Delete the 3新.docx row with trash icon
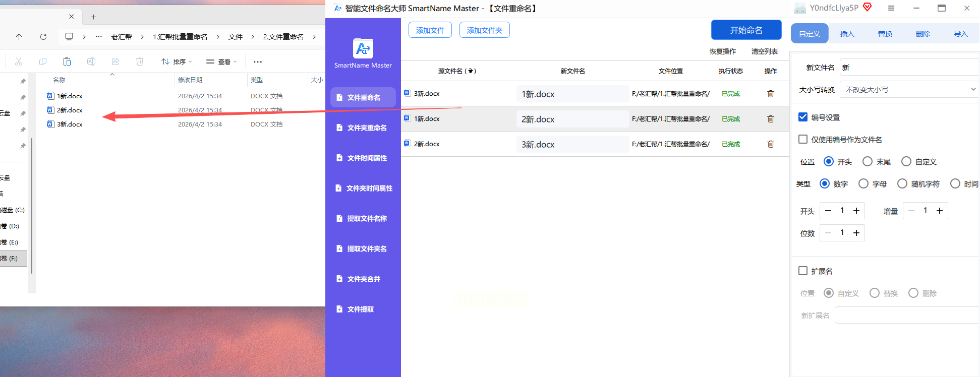 (x=770, y=94)
